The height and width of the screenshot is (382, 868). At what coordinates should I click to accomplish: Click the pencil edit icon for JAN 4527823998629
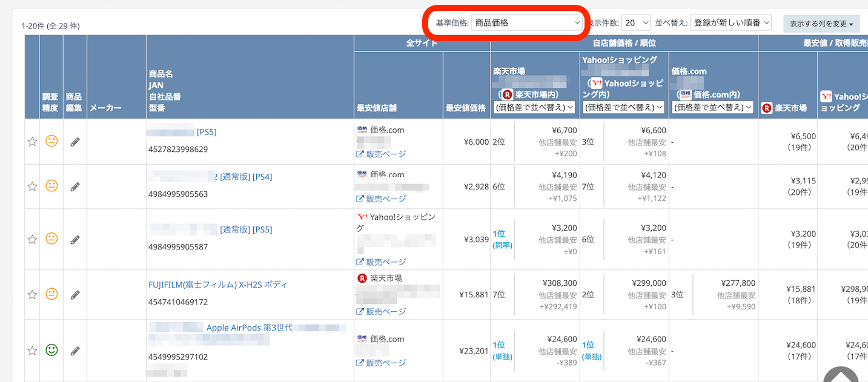pos(75,142)
